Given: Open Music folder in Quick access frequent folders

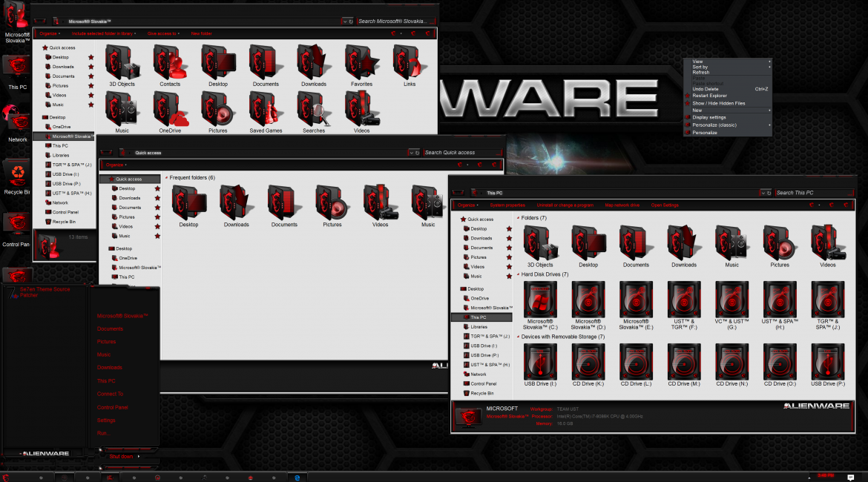Looking at the screenshot, I should 428,206.
